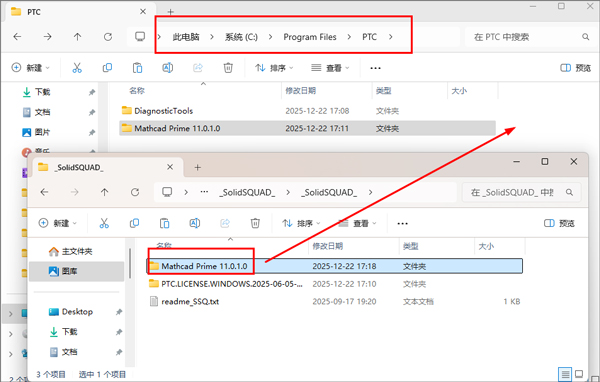The image size is (600, 382).
Task: Click the search magnifier in PTC window
Action: click(x=585, y=37)
